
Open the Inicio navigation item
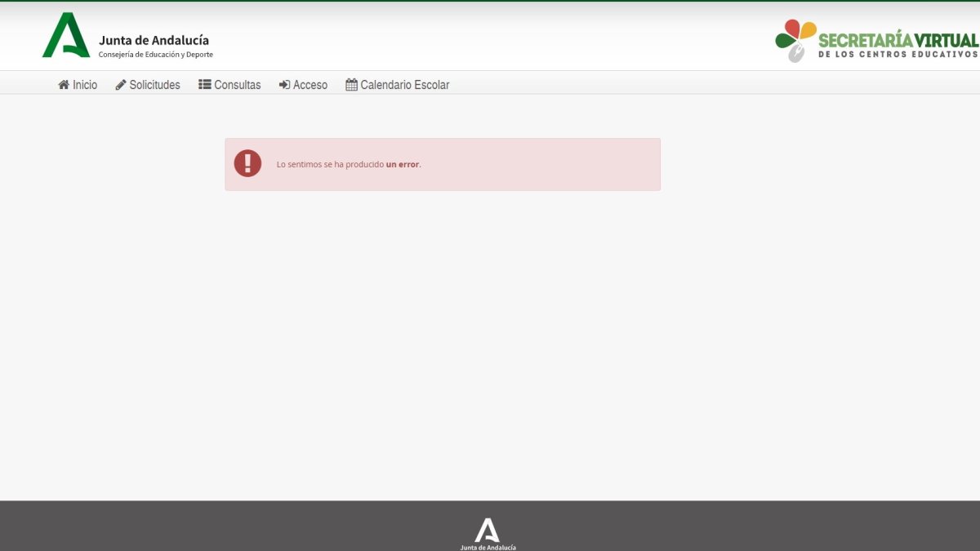pos(84,84)
